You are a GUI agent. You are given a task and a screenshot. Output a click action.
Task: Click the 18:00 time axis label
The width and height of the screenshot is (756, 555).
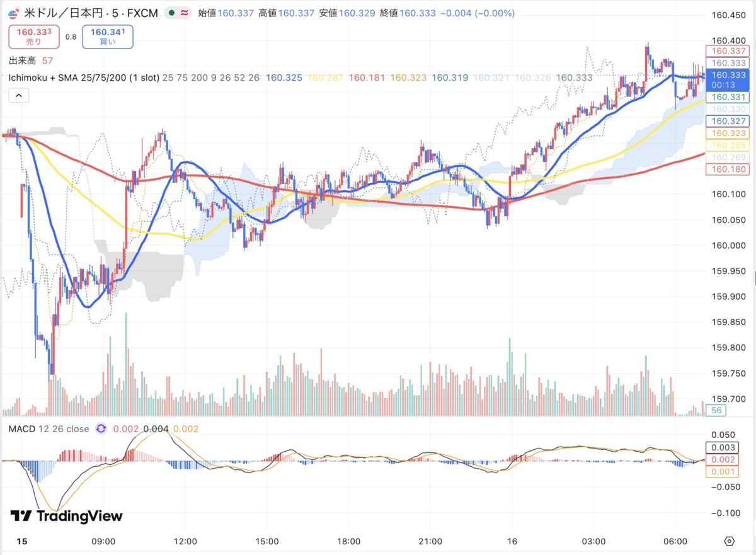[348, 541]
